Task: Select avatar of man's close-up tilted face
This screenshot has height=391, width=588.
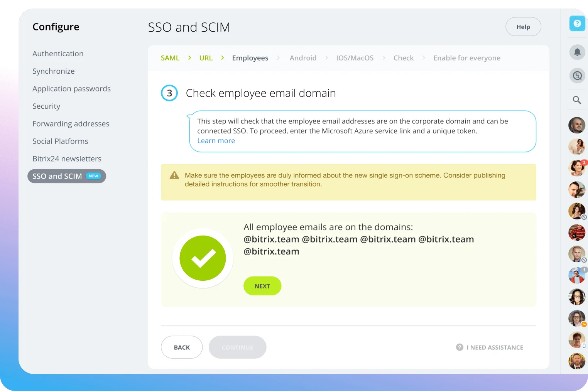Action: (x=577, y=190)
